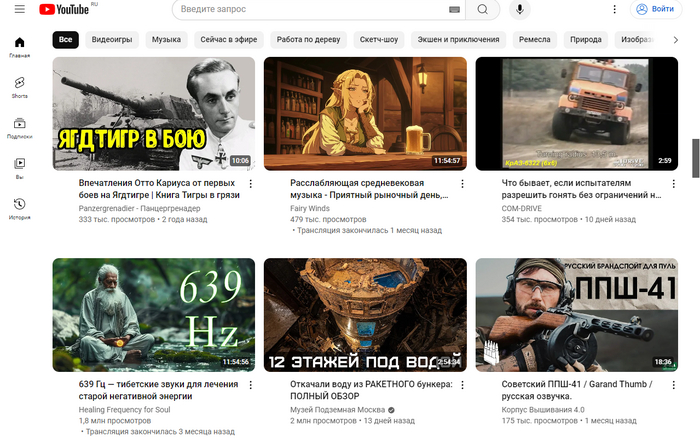Select the Музыка category chip

tap(166, 40)
